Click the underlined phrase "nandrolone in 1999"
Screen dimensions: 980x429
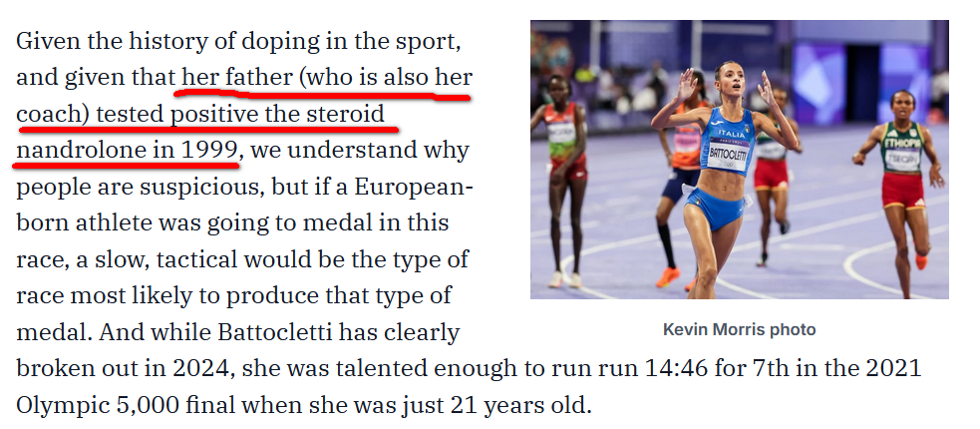point(128,151)
